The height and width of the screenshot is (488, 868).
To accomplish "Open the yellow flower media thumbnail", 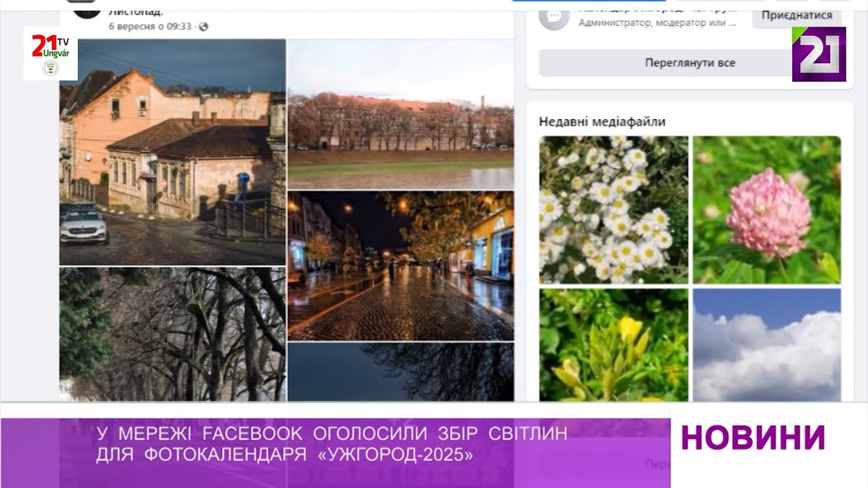I will click(614, 344).
